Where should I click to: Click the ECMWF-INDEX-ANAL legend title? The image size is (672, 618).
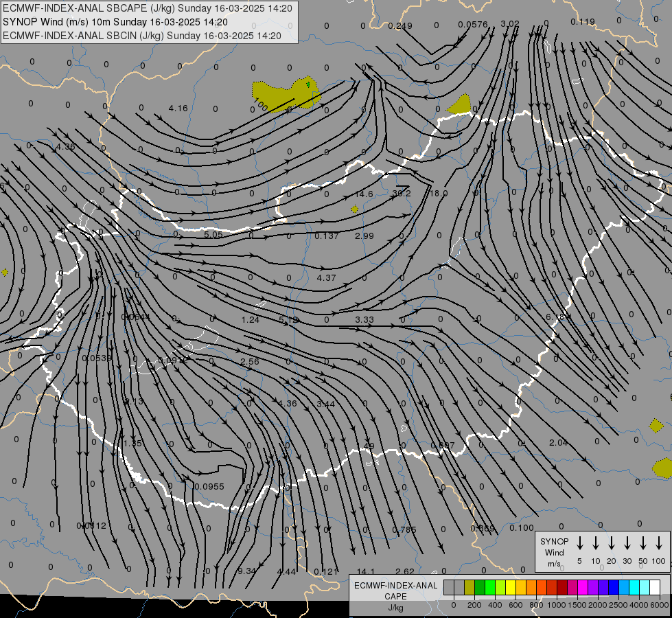point(395,586)
